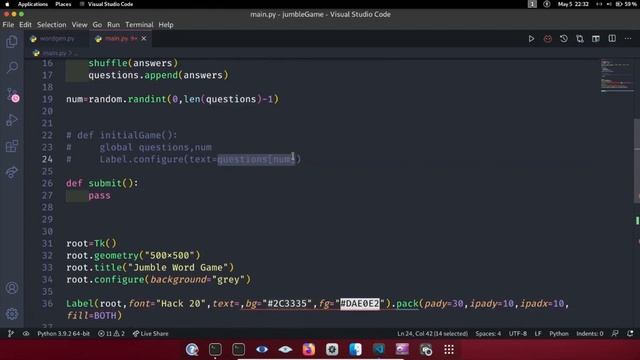Open the Edit menu

25,25
